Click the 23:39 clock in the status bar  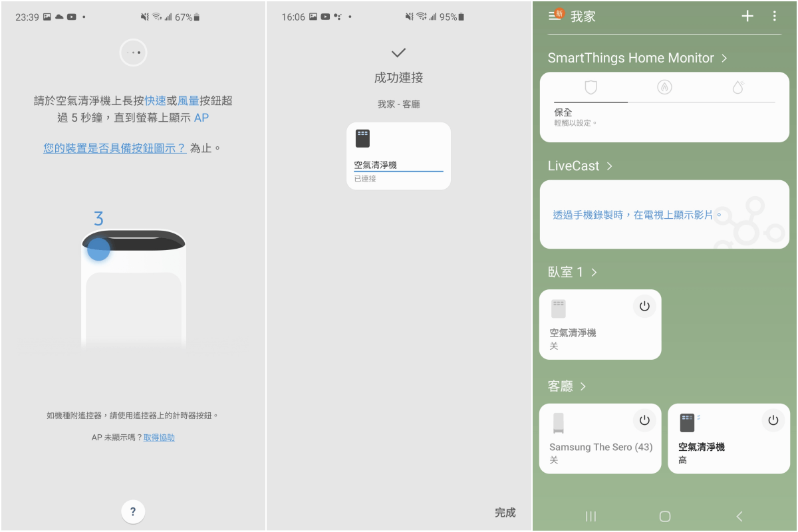(27, 17)
